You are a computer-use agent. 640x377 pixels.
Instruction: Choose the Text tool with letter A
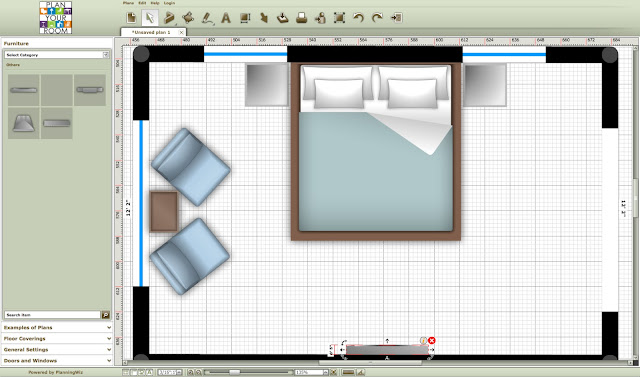click(x=226, y=18)
